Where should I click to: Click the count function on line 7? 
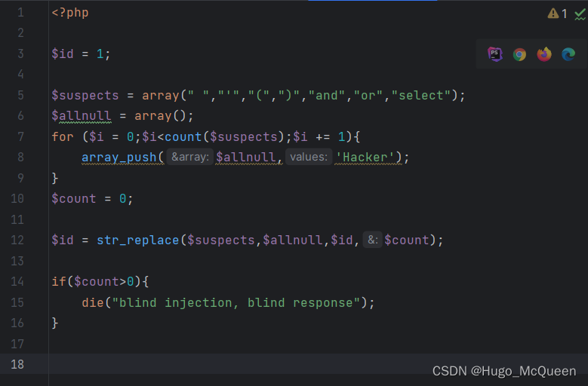click(183, 136)
